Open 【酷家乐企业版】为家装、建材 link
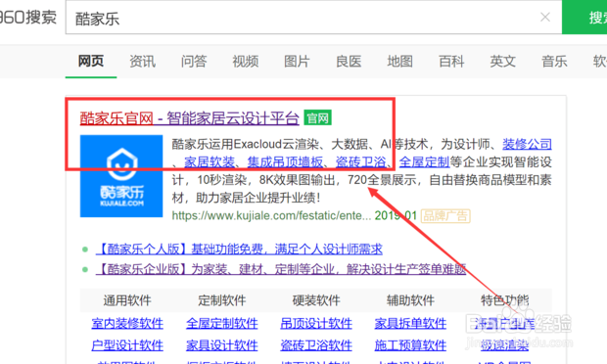The image size is (607, 364). coord(281,269)
